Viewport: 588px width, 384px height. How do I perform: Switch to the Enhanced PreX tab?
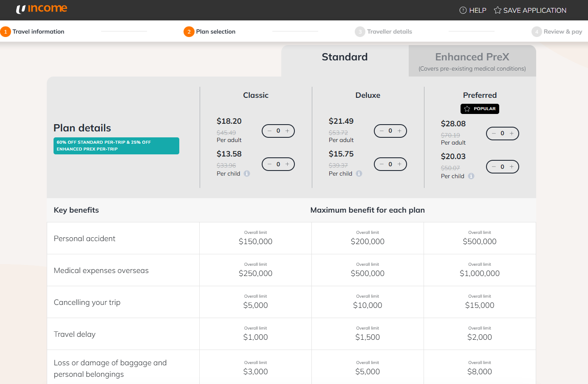pos(472,61)
